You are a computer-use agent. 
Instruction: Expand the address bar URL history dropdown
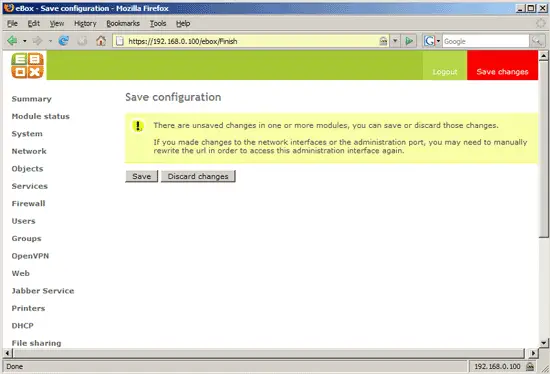point(395,41)
